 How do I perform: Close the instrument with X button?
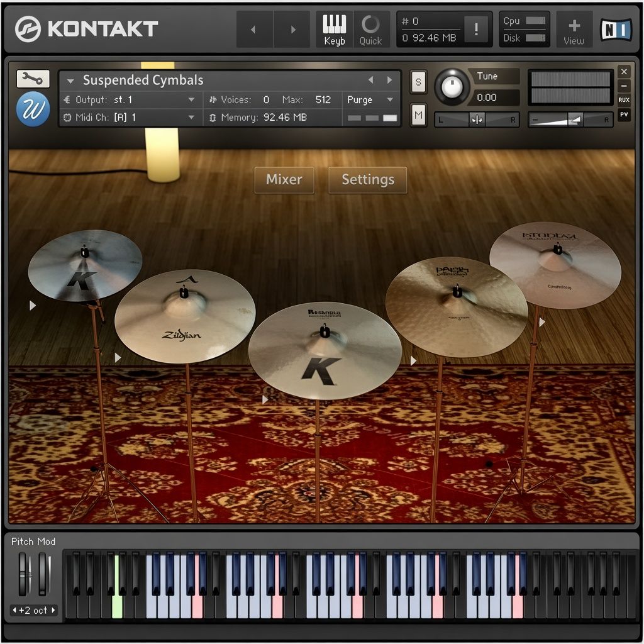click(x=624, y=72)
